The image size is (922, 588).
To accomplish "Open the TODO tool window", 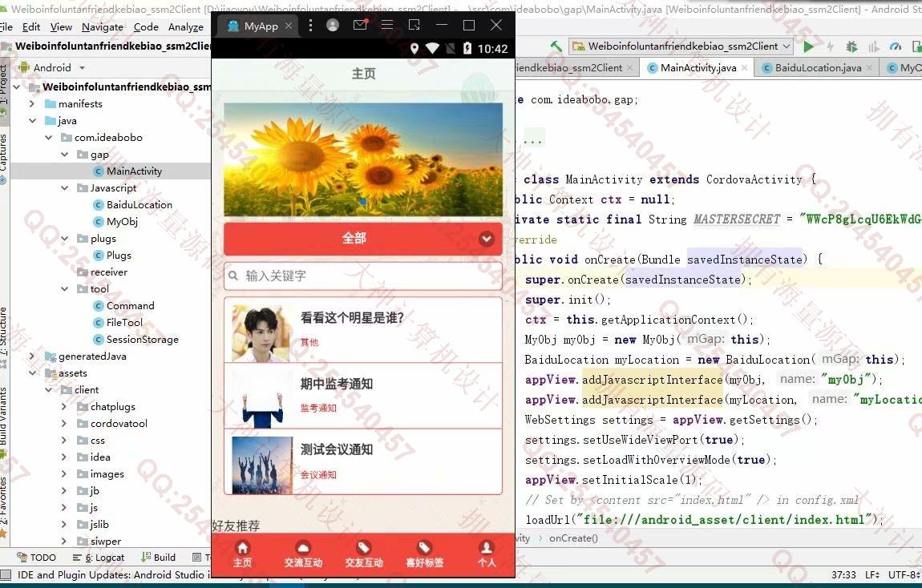I will 36,557.
